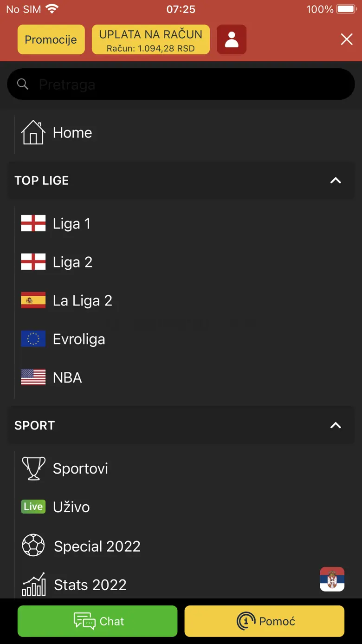
Task: Tap the EU flag icon
Action: coord(33,339)
